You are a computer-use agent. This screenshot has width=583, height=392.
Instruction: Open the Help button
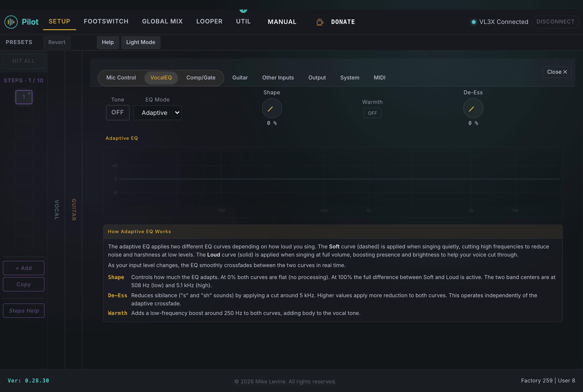(108, 42)
